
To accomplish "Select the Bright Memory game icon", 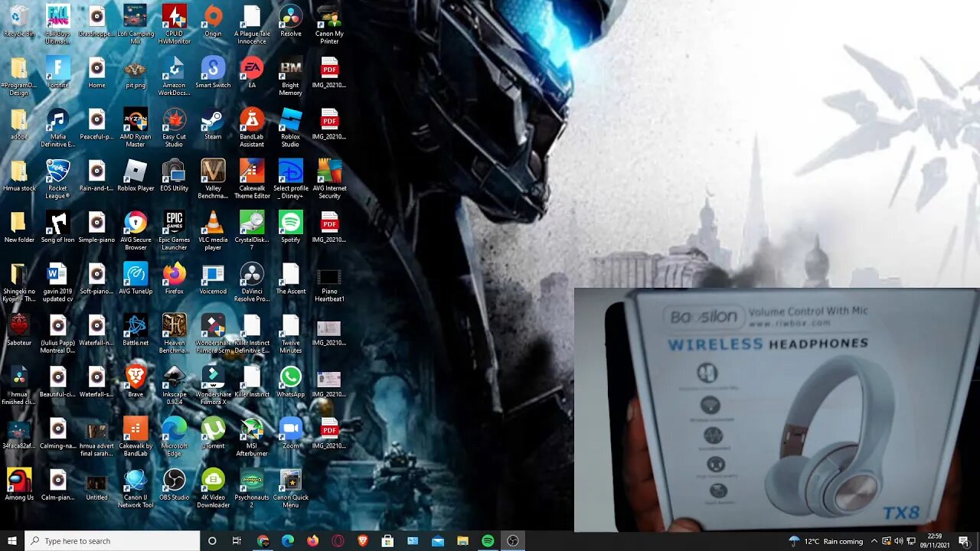I will click(x=290, y=77).
